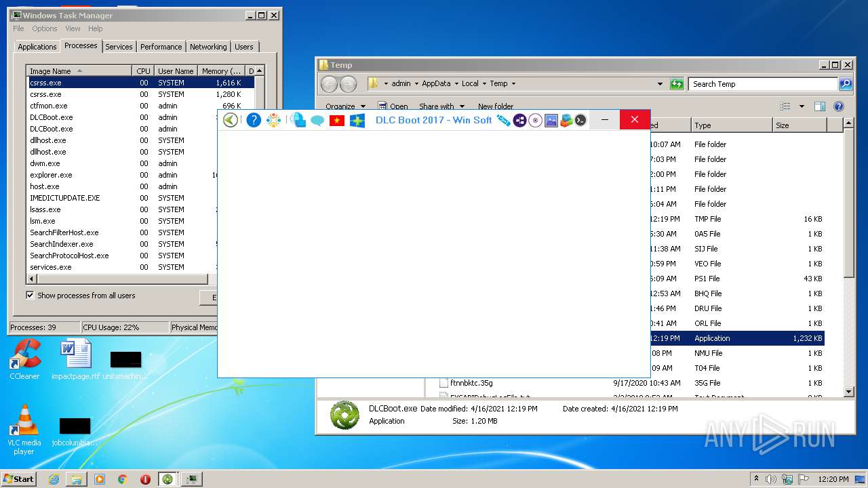Click the chat speech bubble icon
This screenshot has height=488, width=868.
coord(317,120)
